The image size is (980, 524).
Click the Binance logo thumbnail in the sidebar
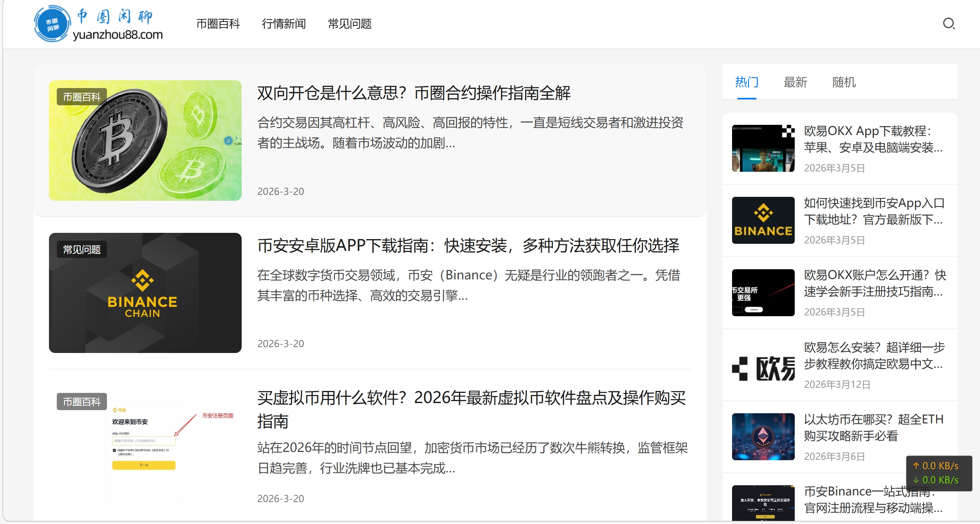762,220
